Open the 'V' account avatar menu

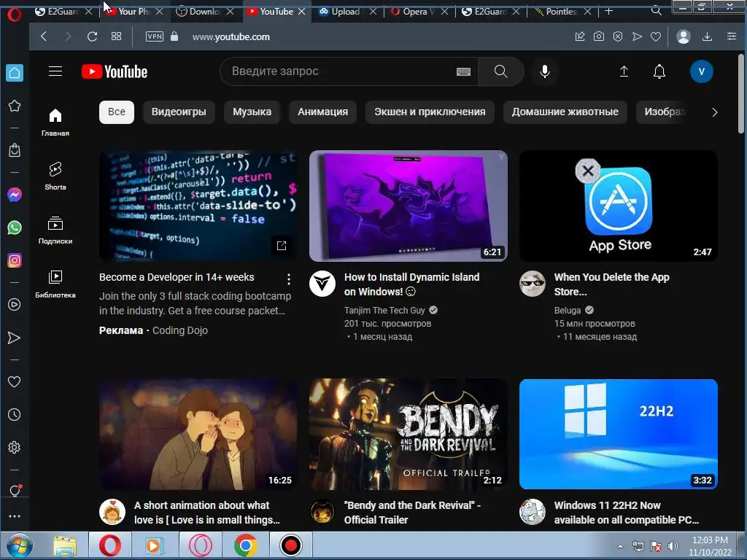pos(701,71)
